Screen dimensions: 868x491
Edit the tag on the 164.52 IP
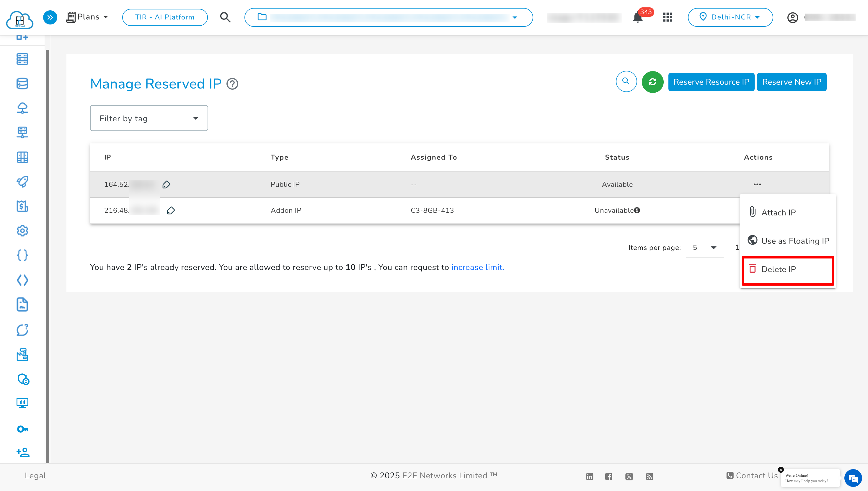coord(166,184)
